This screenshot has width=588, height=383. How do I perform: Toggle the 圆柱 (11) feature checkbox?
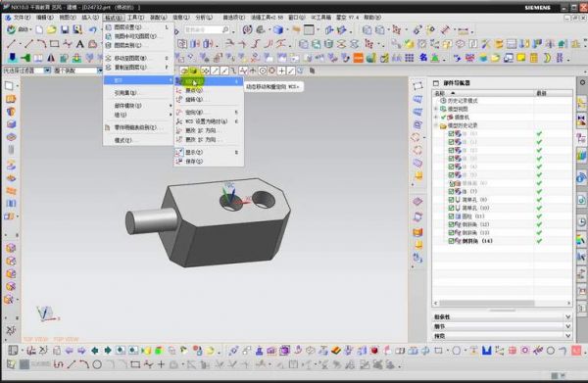click(x=451, y=216)
